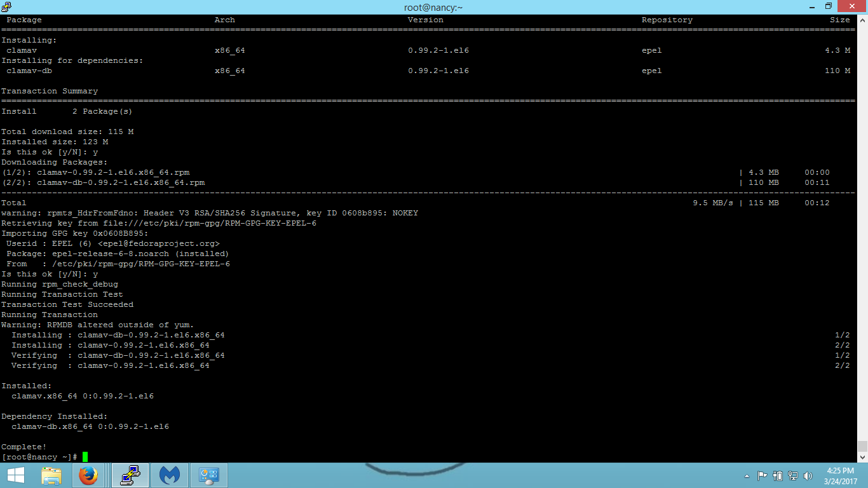868x488 pixels.
Task: Click 'Transaction Summary' heading text
Action: [50, 91]
